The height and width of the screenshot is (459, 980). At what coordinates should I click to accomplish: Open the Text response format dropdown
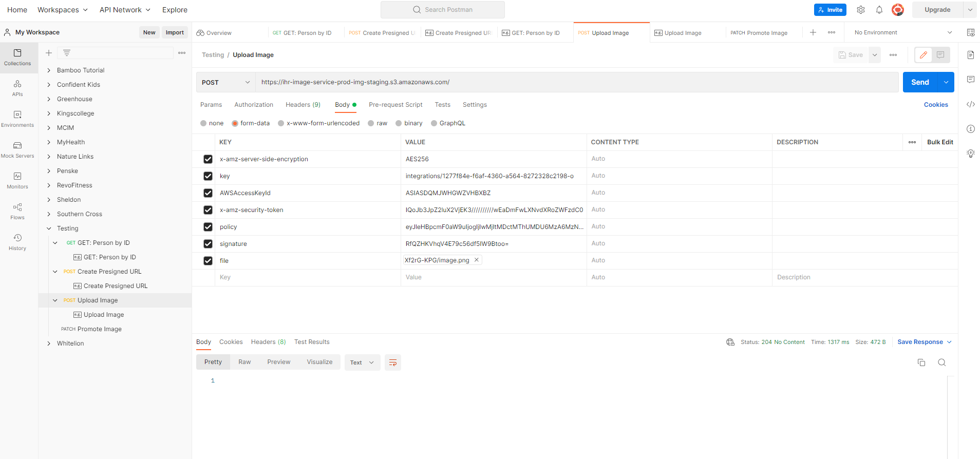click(x=362, y=362)
